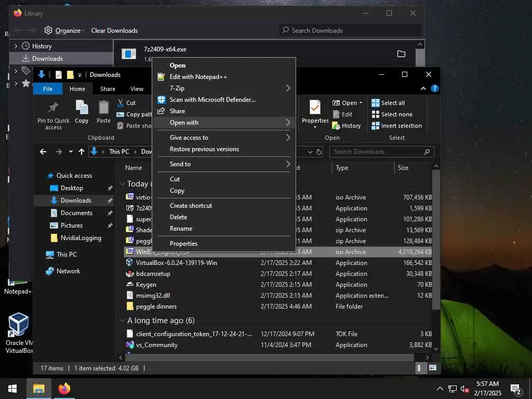The width and height of the screenshot is (532, 399).
Task: Open Organize menu in Library window
Action: click(64, 31)
